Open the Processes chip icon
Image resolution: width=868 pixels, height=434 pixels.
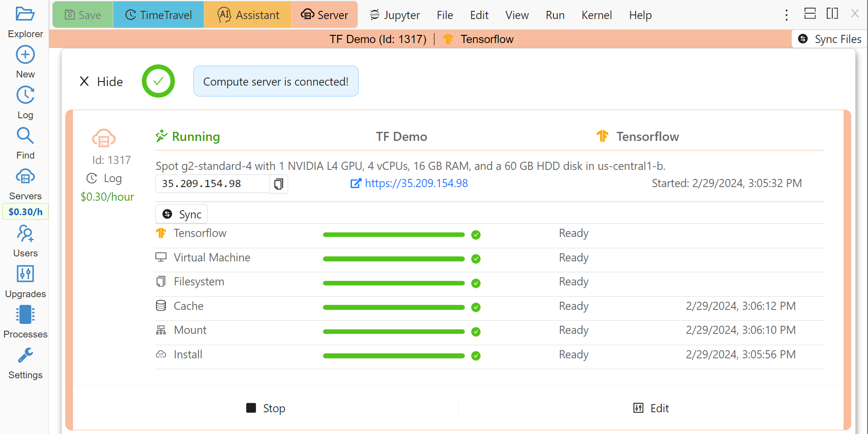point(25,314)
